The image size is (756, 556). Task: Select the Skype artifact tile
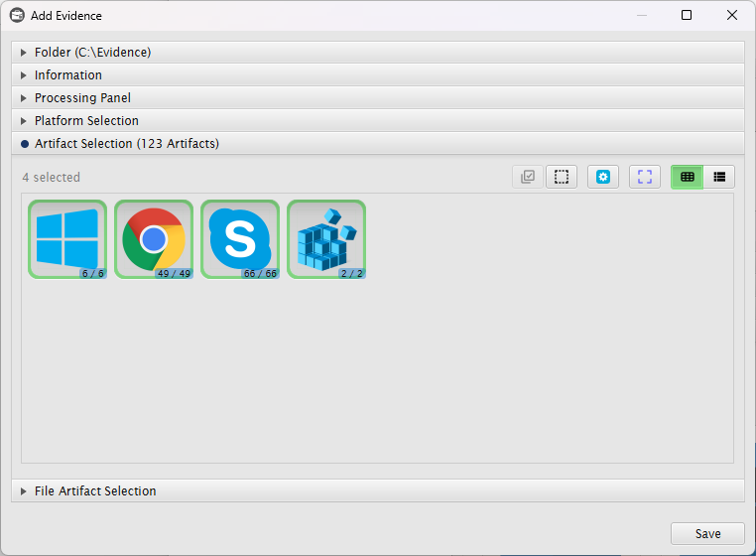click(x=240, y=239)
